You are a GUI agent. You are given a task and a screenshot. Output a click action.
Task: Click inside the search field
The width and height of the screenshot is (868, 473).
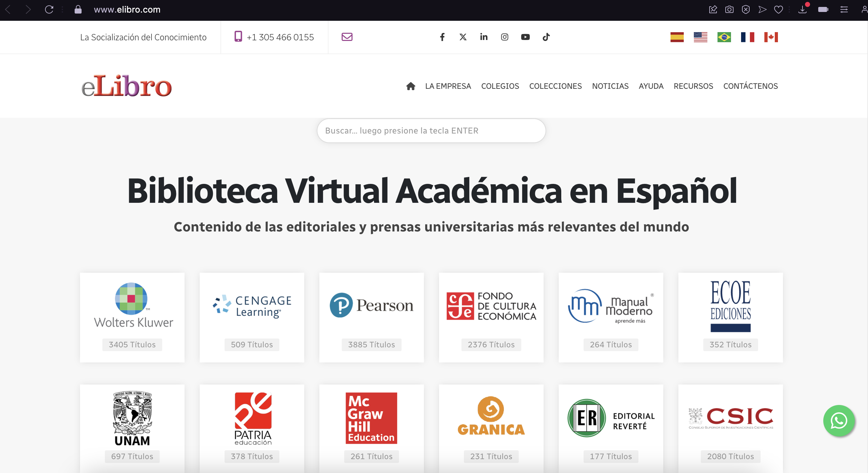tap(431, 131)
